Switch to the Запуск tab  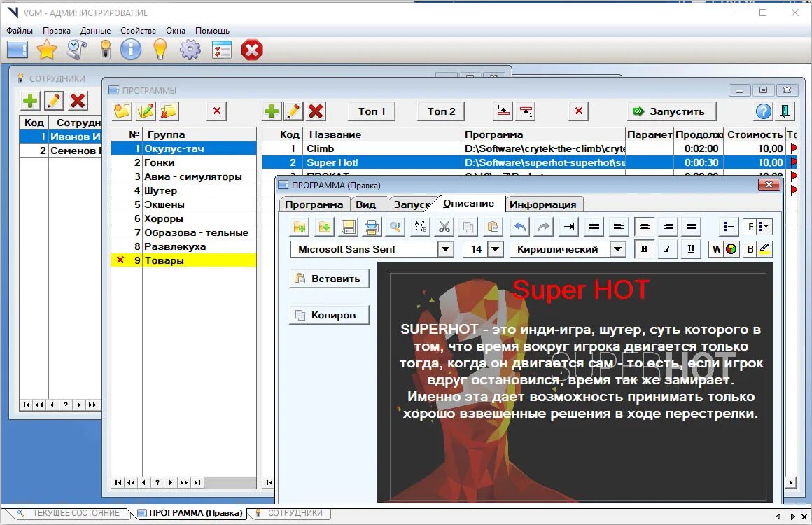[411, 204]
